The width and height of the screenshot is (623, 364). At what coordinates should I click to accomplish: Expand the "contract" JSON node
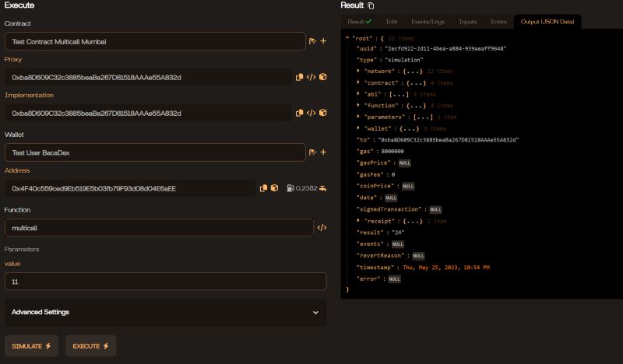click(x=358, y=82)
